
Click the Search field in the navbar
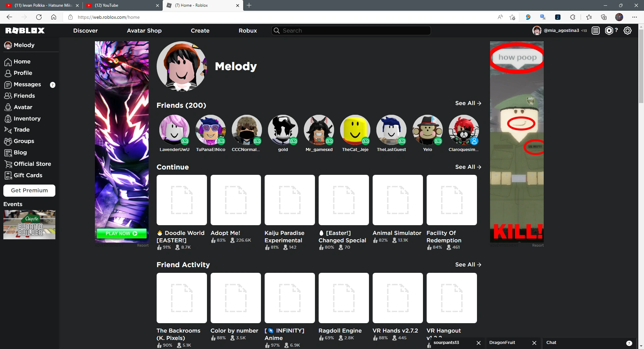[351, 31]
